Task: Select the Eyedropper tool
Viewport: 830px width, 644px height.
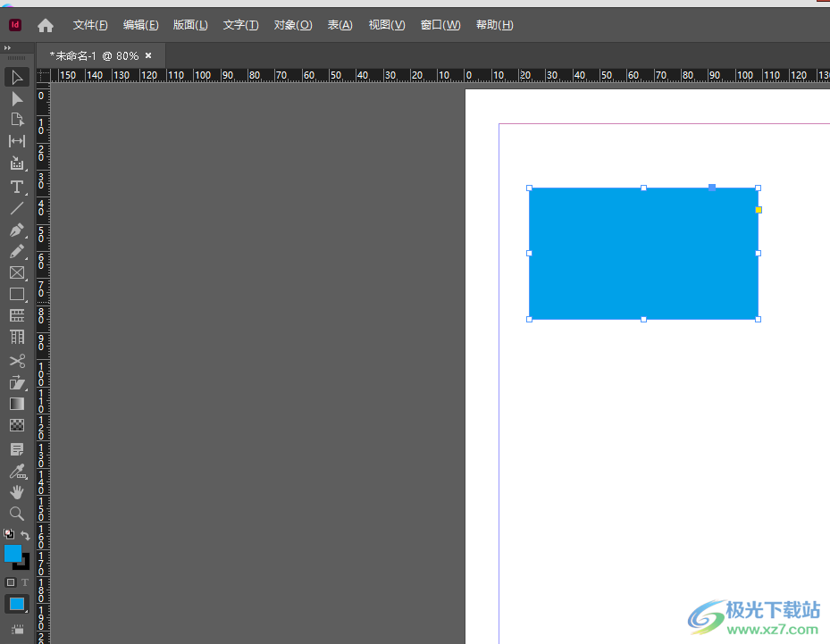Action: [x=16, y=471]
